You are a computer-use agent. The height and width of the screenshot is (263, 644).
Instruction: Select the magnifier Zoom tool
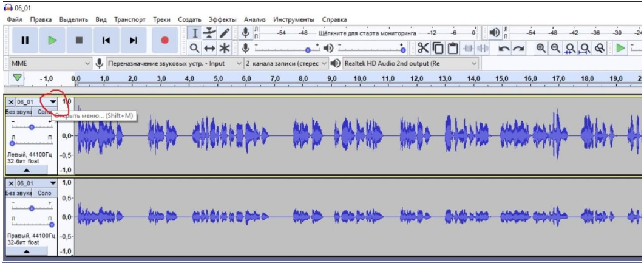196,48
